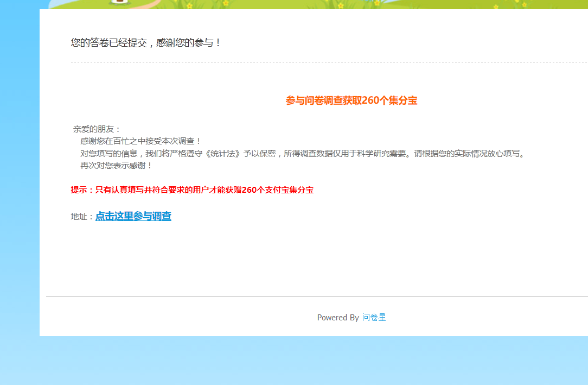Click the line 感谢您在百忙之中接受本次调查！
588x385 pixels.
click(x=140, y=141)
